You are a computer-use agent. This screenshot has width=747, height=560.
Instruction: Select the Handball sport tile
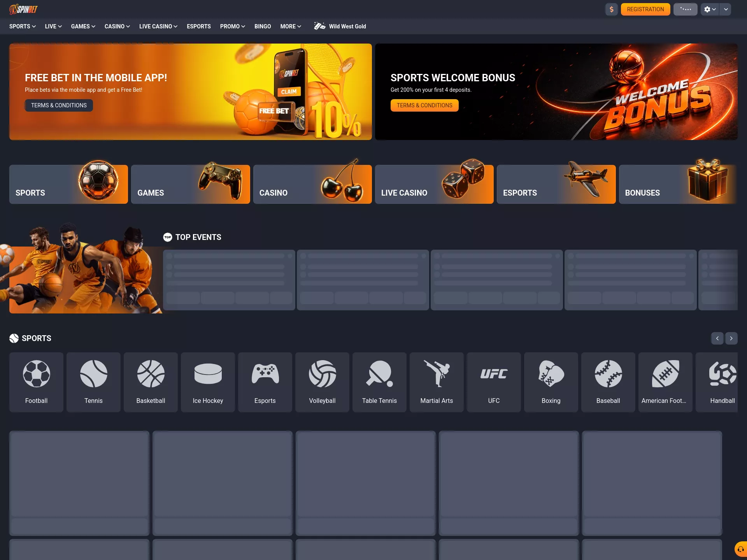[717, 382]
